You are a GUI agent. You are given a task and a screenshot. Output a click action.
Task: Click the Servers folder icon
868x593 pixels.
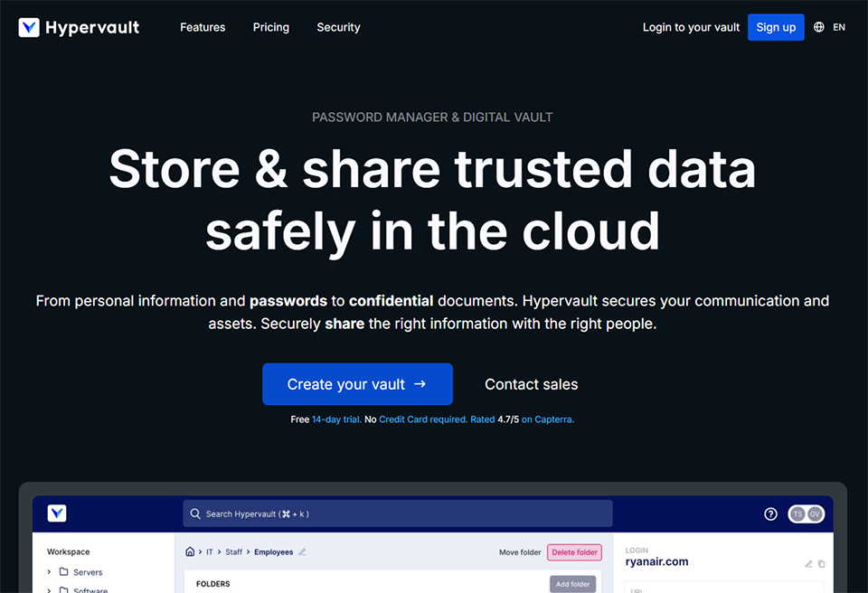63,571
